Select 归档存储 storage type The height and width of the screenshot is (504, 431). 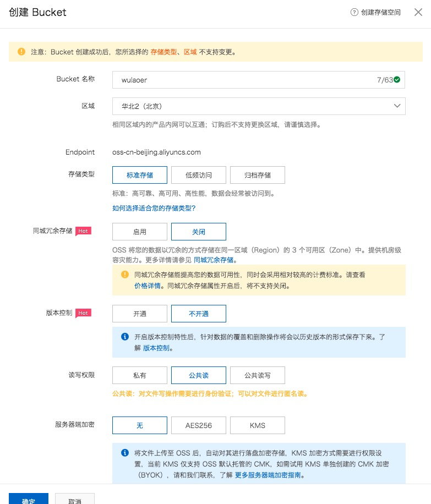tap(258, 175)
